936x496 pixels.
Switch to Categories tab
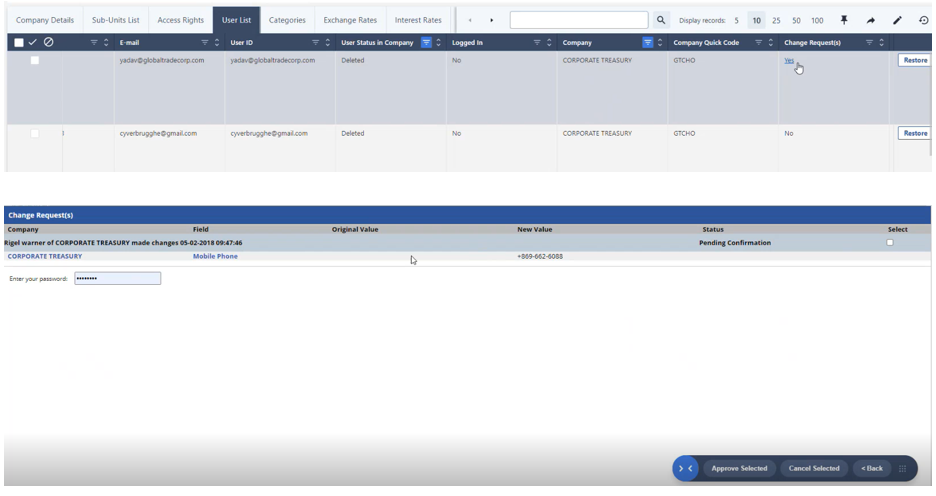coord(287,20)
